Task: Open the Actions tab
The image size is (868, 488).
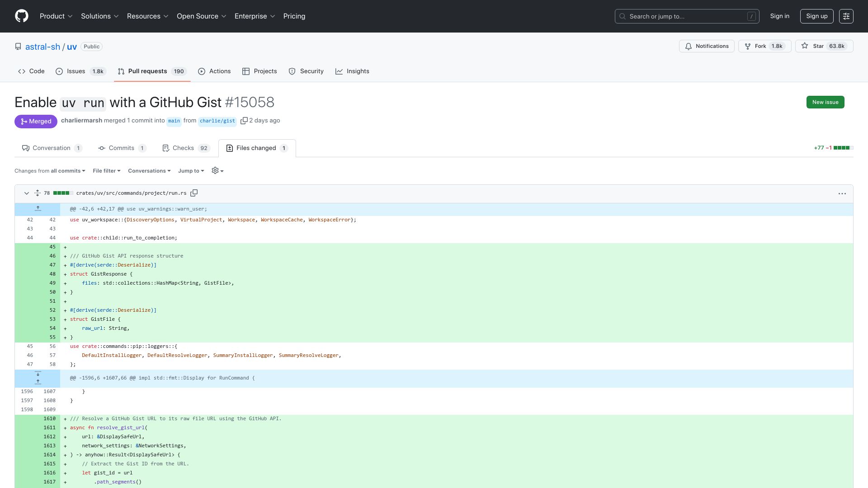Action: pyautogui.click(x=214, y=71)
